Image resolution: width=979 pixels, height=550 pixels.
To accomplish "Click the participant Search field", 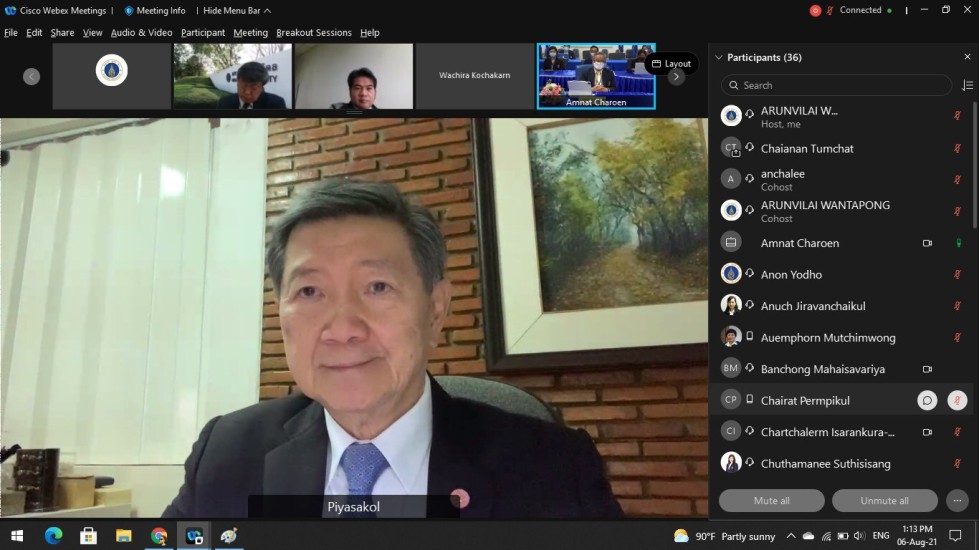I will (x=835, y=86).
